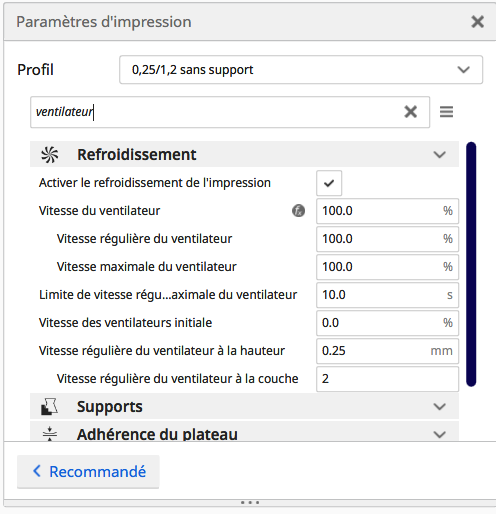The width and height of the screenshot is (496, 514).
Task: Switch back to Recommandé settings
Action: tap(88, 472)
